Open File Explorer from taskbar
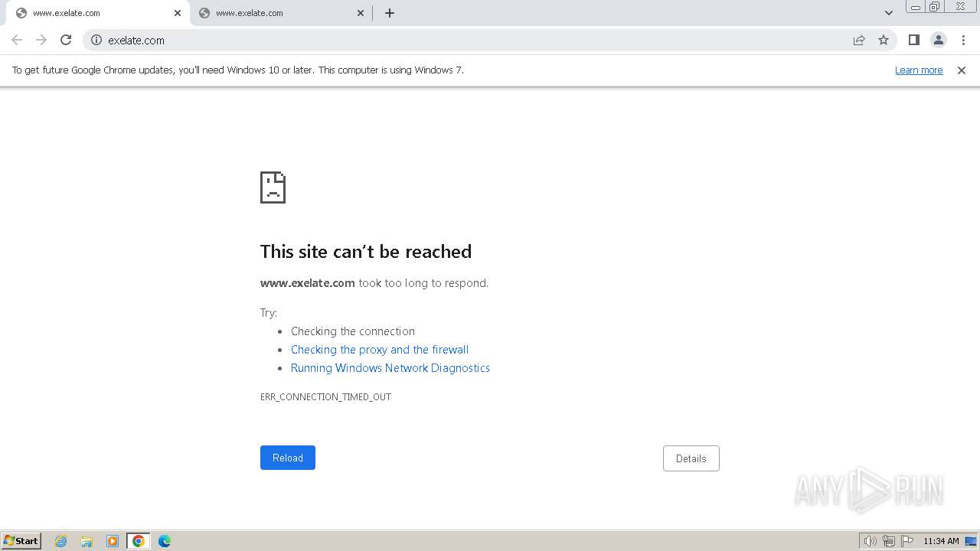 (x=87, y=541)
